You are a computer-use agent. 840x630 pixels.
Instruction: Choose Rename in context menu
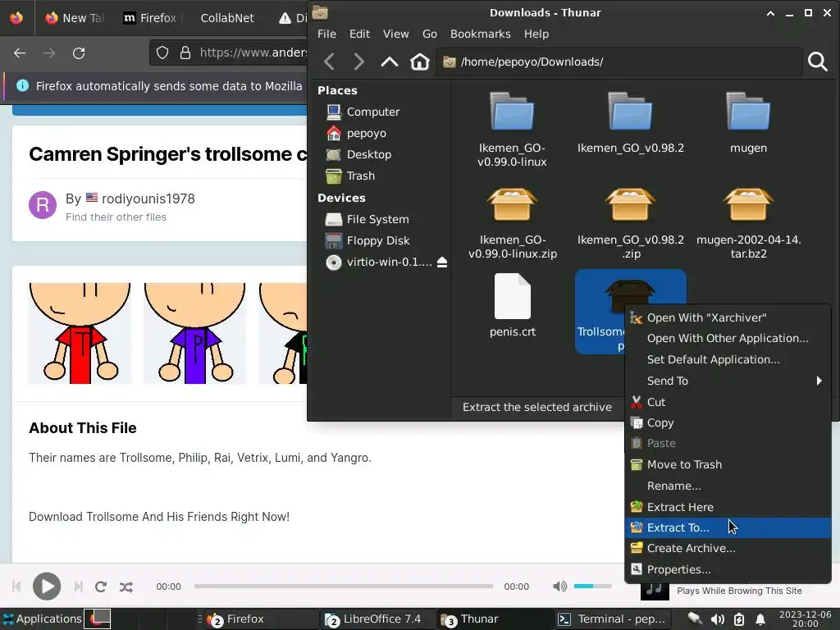[x=728, y=486]
